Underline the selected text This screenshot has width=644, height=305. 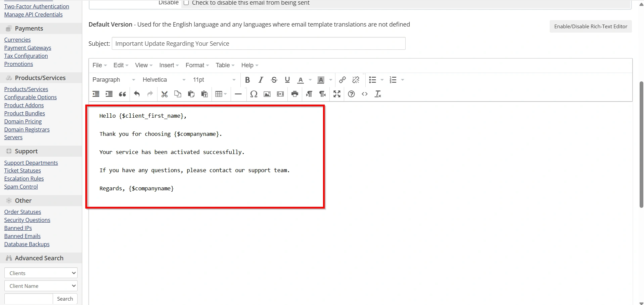[287, 80]
